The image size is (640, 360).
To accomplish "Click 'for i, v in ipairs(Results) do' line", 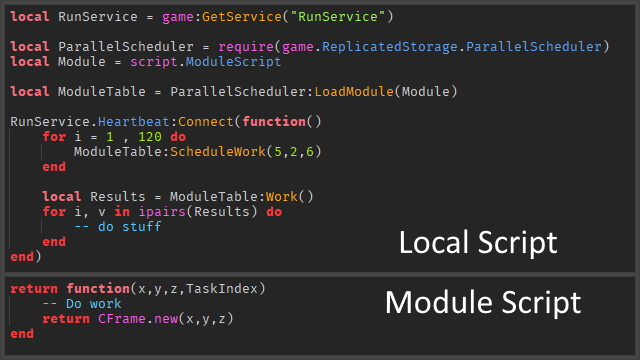I will tap(162, 212).
